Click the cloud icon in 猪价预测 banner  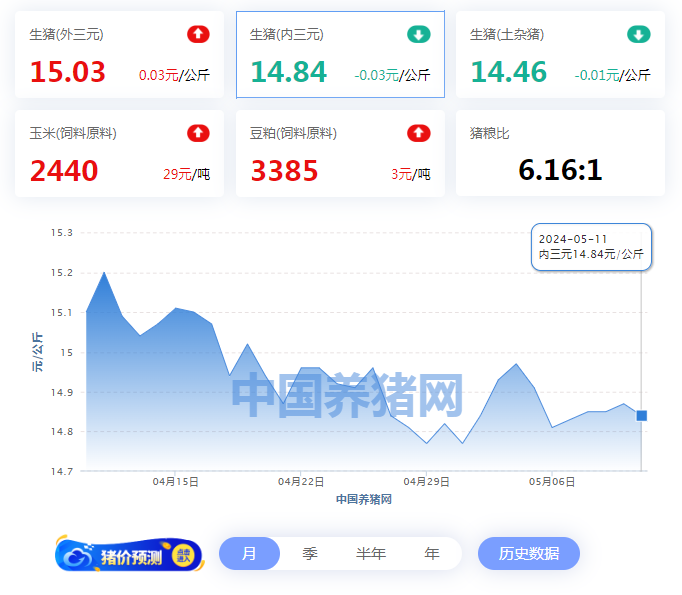pyautogui.click(x=78, y=555)
